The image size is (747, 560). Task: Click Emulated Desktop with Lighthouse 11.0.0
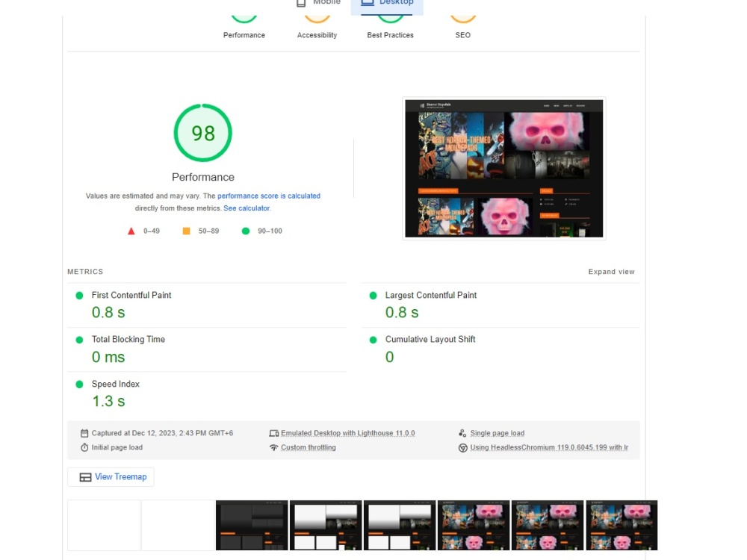(348, 433)
